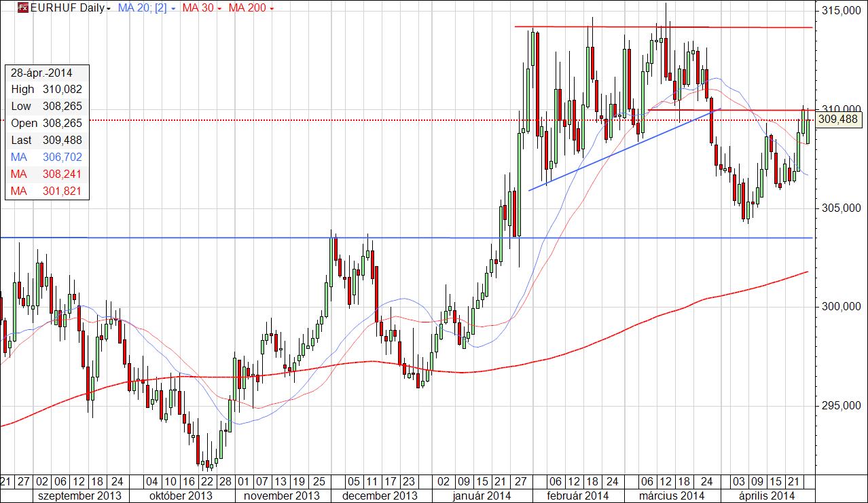Click the Fx icon beside EURHUF Daily
This screenshot has width=868, height=503.
tap(22, 8)
